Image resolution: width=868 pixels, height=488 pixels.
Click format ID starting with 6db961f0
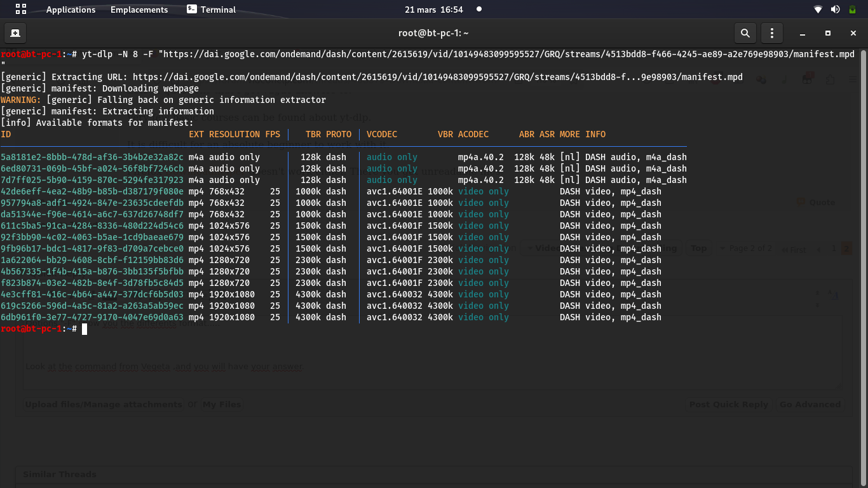pos(92,317)
